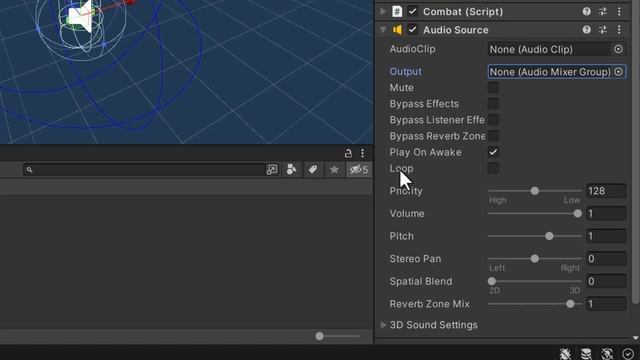Open Project panel more options menu
640x360 pixels.
pyautogui.click(x=362, y=153)
